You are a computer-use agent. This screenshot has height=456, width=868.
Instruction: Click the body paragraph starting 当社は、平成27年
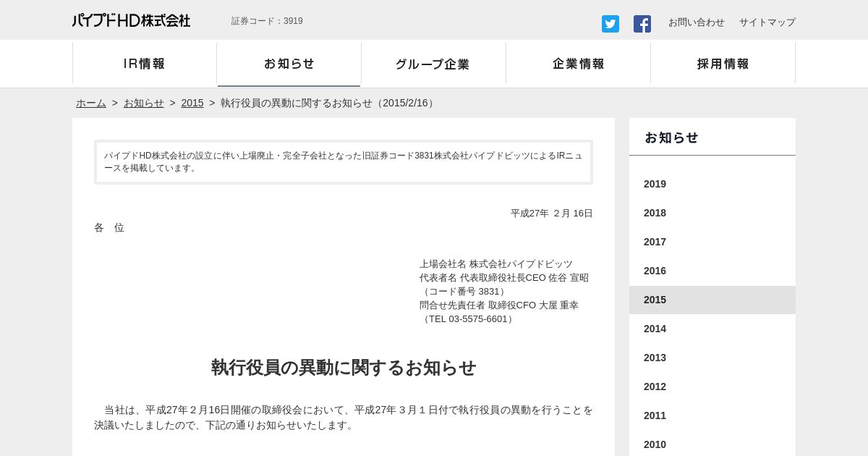point(344,418)
